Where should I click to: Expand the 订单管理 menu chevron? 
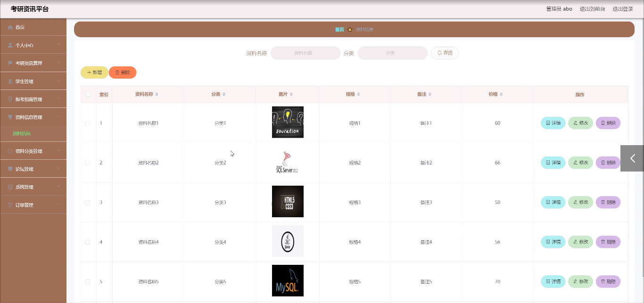pos(58,205)
